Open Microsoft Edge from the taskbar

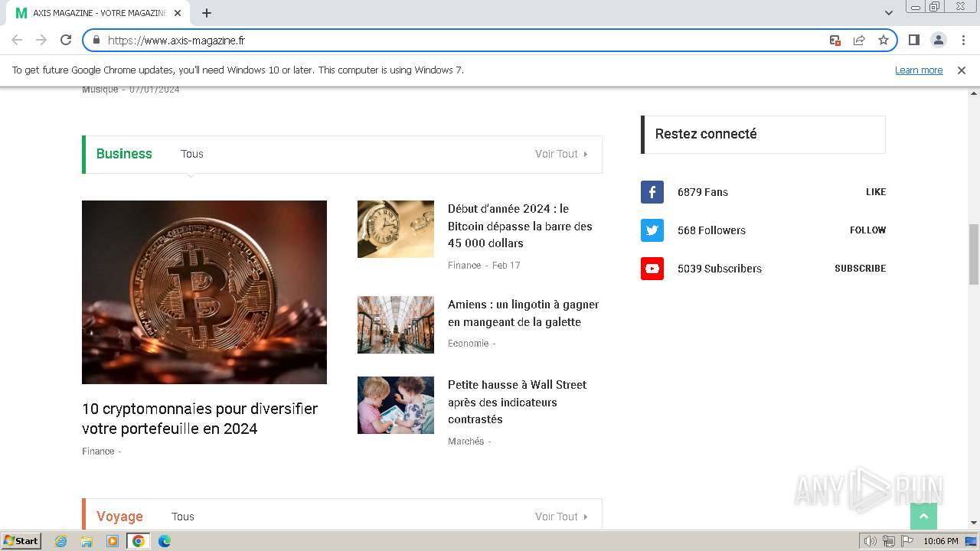point(164,541)
